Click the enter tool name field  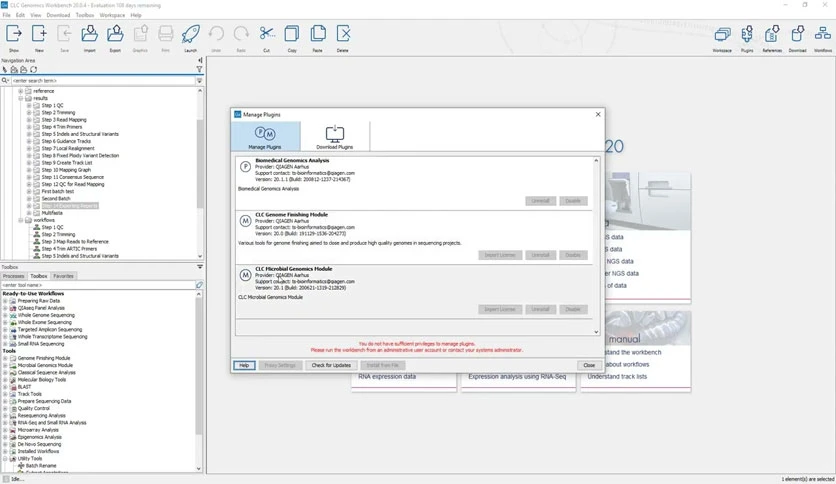[x=98, y=285]
